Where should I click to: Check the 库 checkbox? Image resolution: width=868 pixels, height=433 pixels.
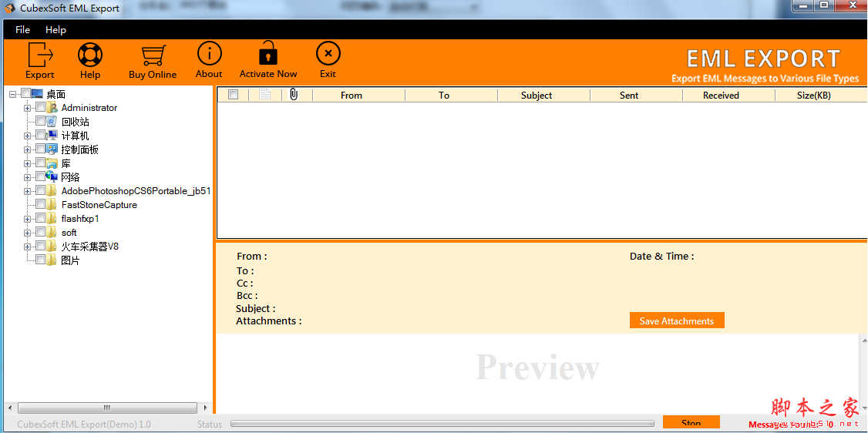(x=40, y=163)
